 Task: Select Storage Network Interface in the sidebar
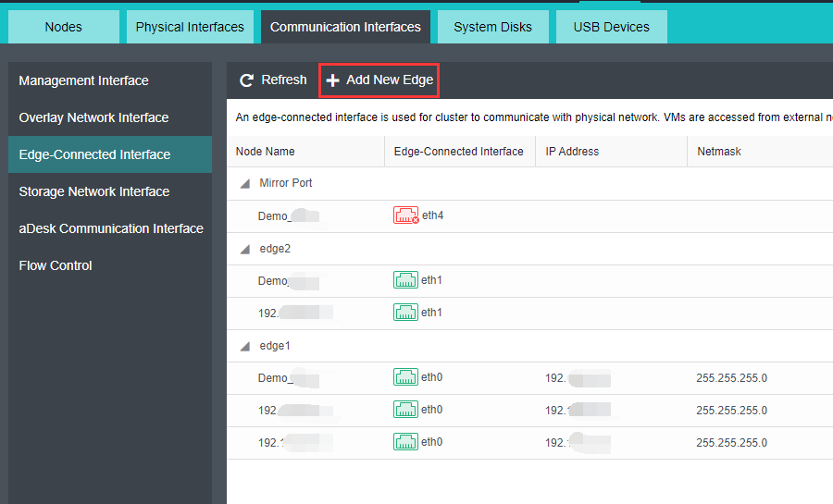[x=93, y=191]
